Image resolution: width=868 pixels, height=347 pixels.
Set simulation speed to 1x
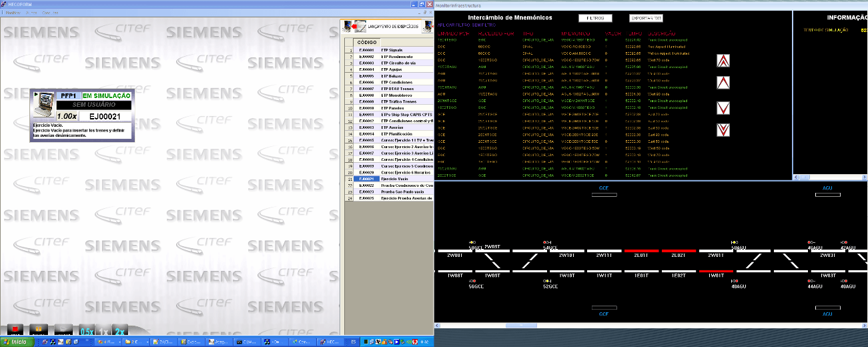point(103,330)
